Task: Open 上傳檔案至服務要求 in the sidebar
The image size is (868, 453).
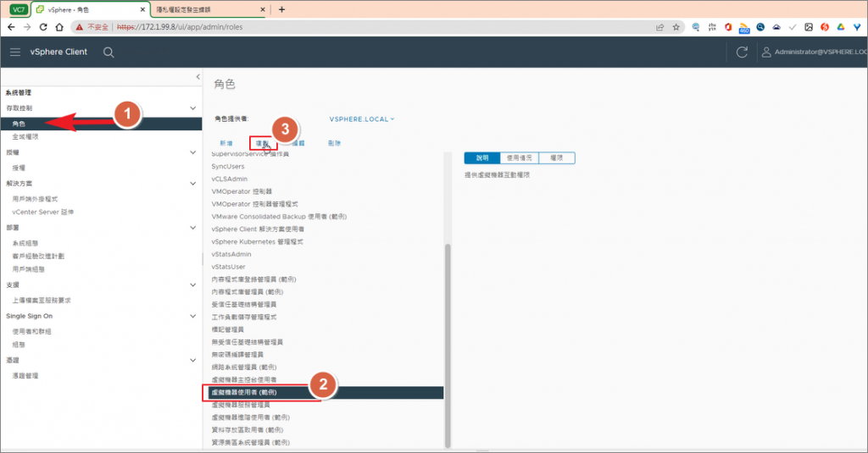Action: (x=42, y=301)
